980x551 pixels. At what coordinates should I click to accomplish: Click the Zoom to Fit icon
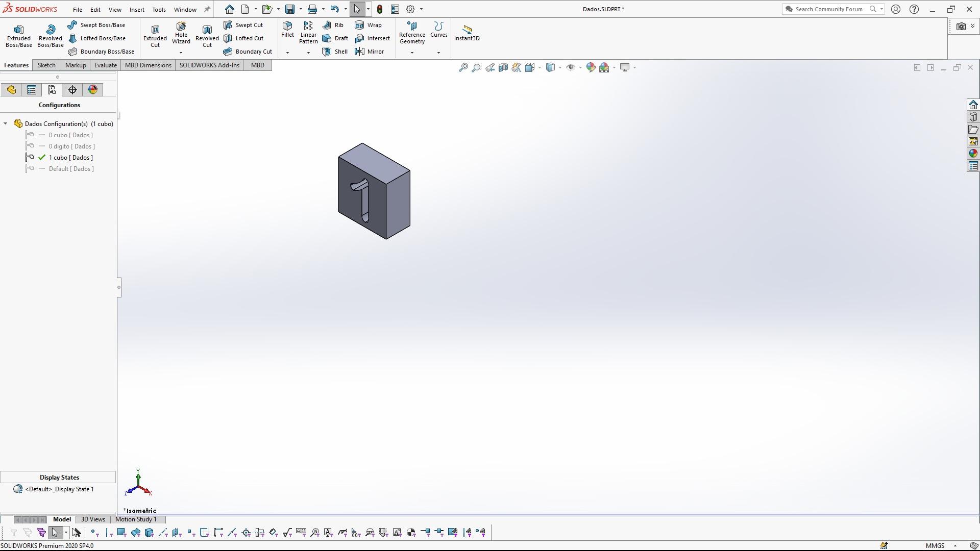(x=463, y=67)
